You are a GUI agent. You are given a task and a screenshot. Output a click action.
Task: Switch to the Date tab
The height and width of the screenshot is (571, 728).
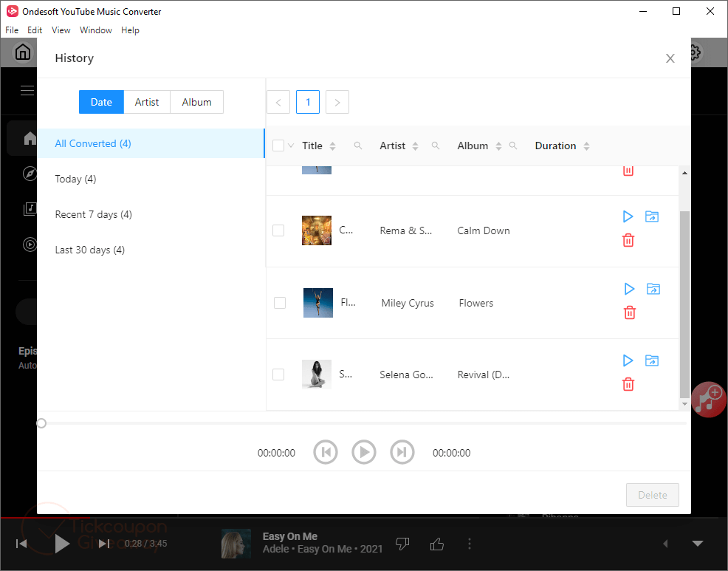click(101, 102)
